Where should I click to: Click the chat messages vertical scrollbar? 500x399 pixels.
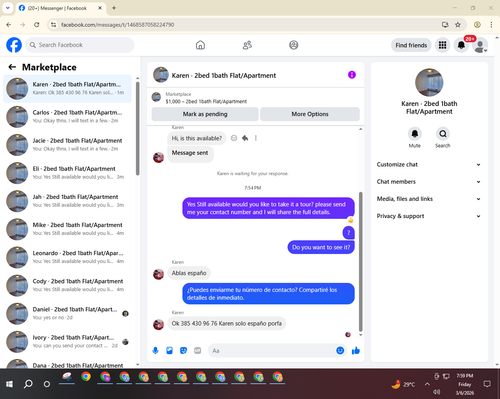click(360, 261)
